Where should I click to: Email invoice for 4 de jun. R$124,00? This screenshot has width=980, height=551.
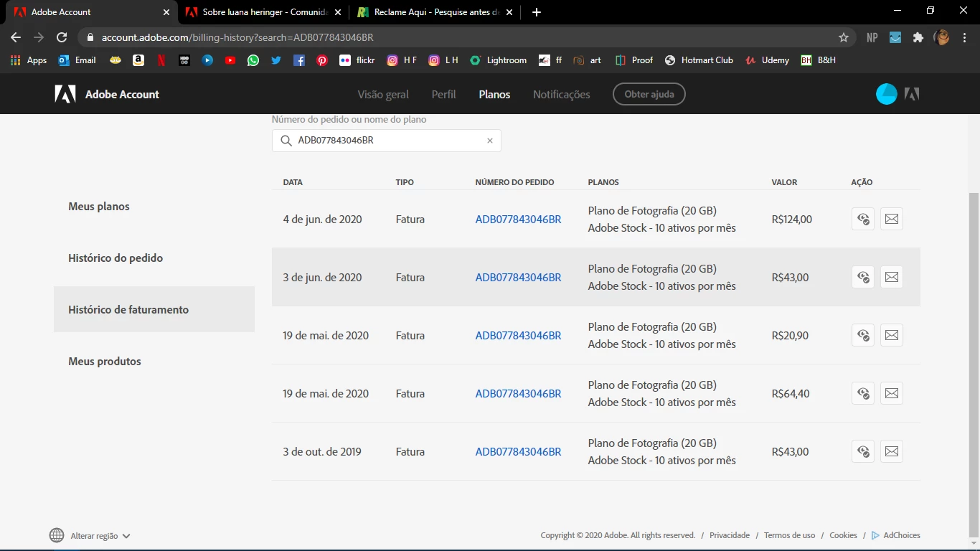(892, 220)
